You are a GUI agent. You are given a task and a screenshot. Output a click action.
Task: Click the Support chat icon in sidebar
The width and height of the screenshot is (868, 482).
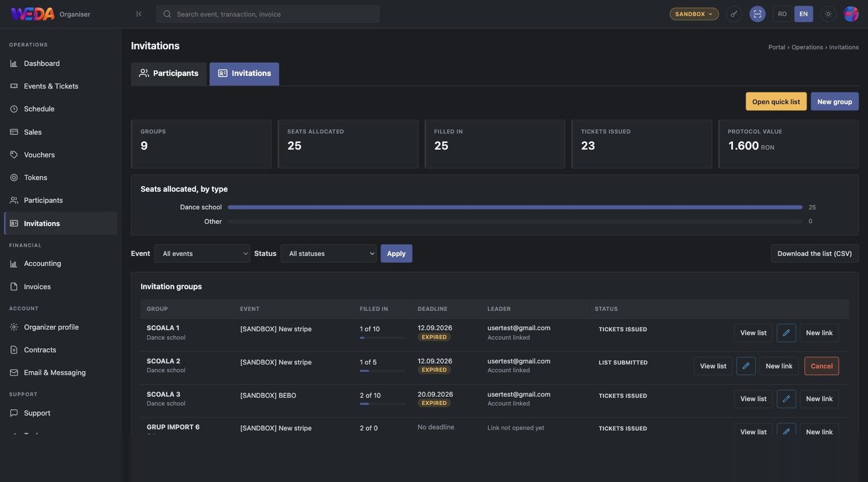[x=14, y=413]
